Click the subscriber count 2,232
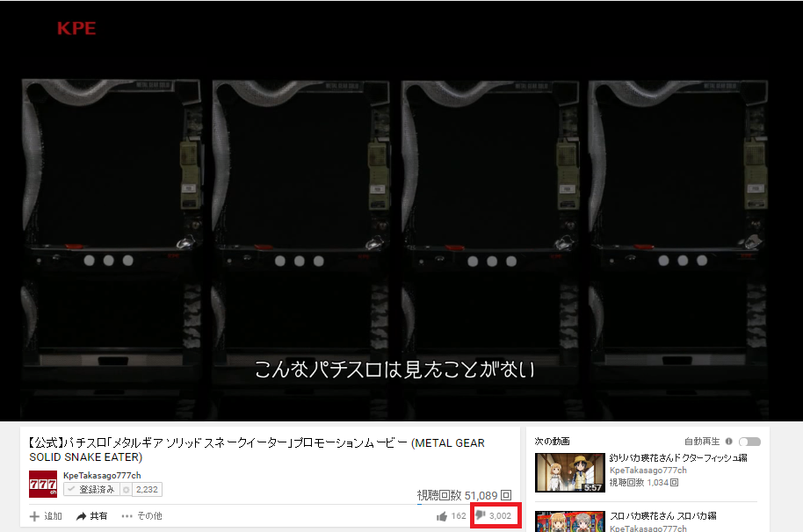 [x=147, y=490]
